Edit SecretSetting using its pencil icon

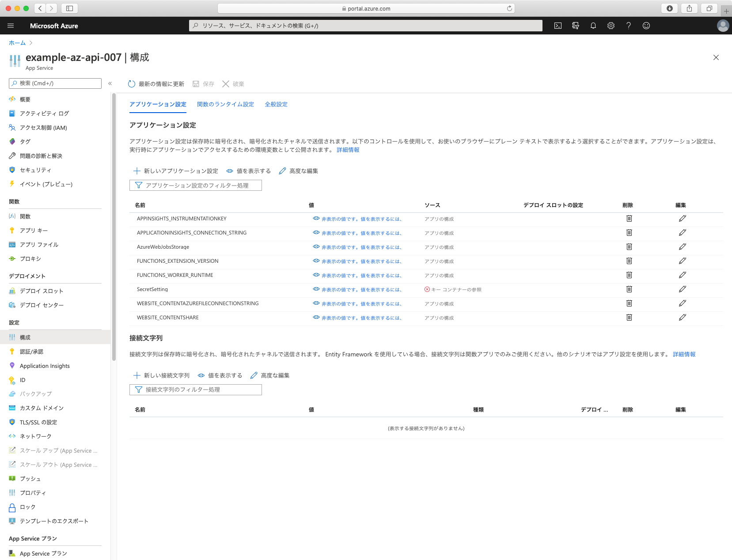coord(682,289)
